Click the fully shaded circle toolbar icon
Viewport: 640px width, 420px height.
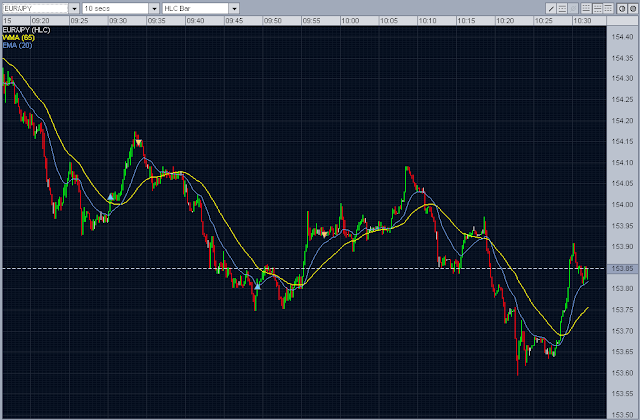(633, 8)
